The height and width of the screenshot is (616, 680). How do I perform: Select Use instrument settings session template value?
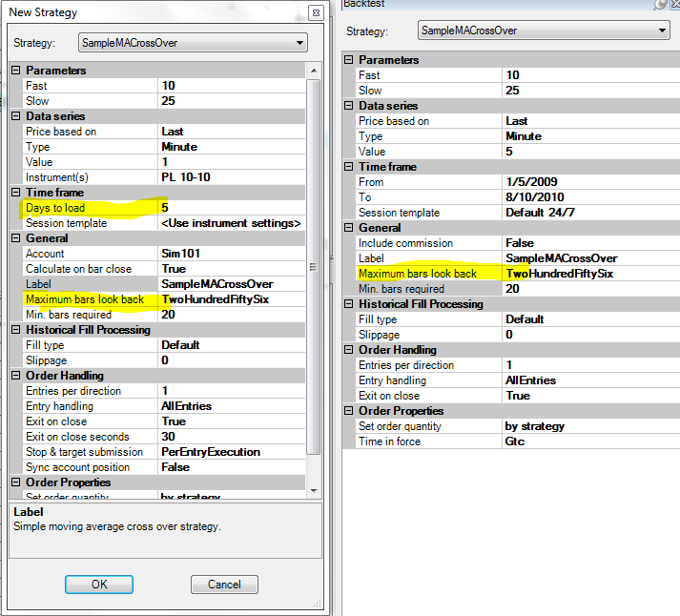coord(232,223)
